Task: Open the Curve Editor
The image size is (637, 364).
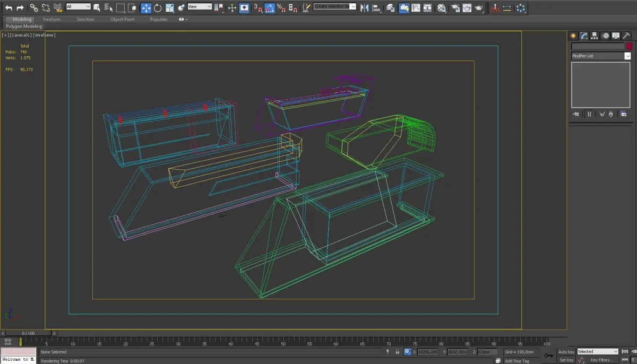Action: tap(416, 8)
